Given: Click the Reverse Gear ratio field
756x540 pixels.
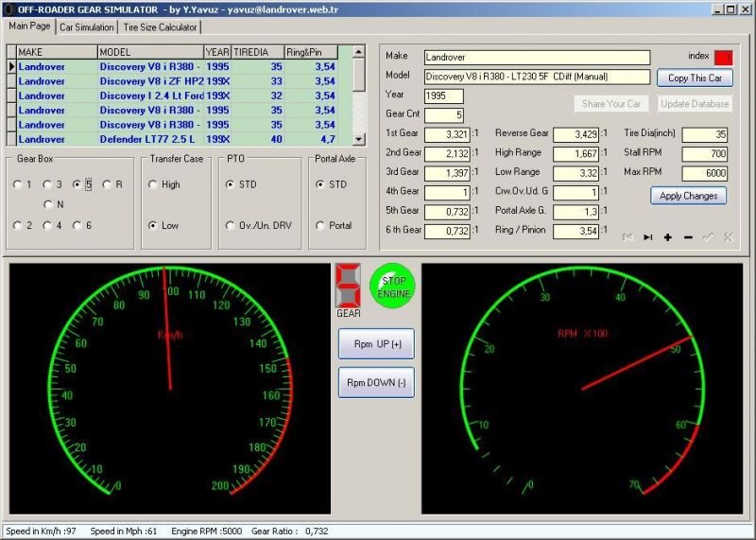Looking at the screenshot, I should tap(576, 134).
